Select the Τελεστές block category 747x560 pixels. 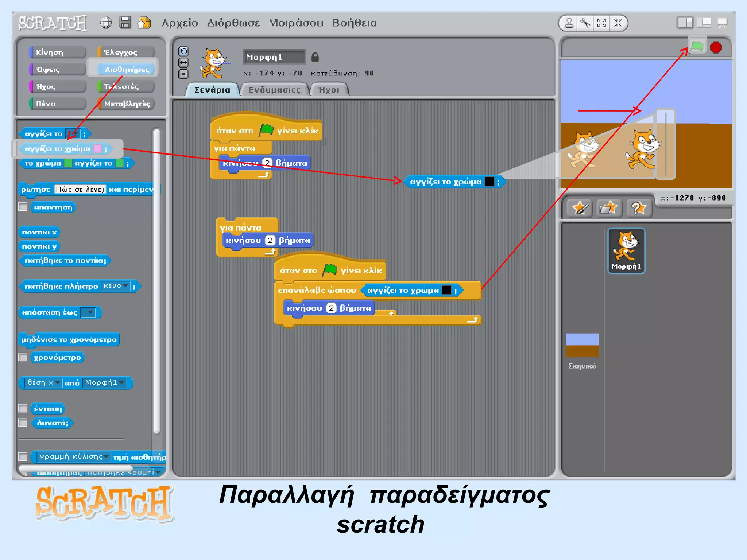tap(126, 86)
